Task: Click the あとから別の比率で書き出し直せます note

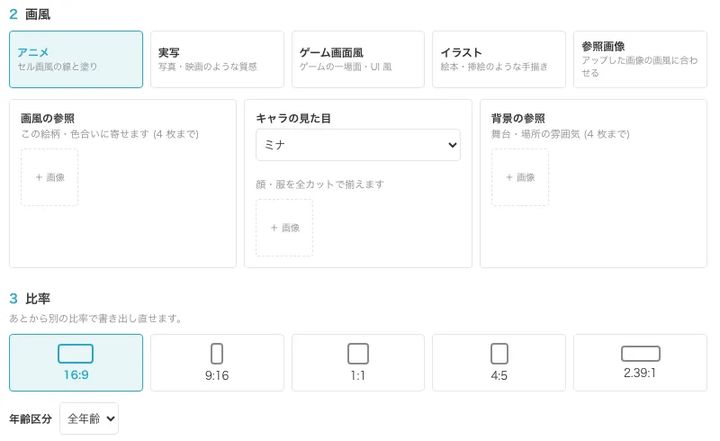Action: (x=96, y=318)
